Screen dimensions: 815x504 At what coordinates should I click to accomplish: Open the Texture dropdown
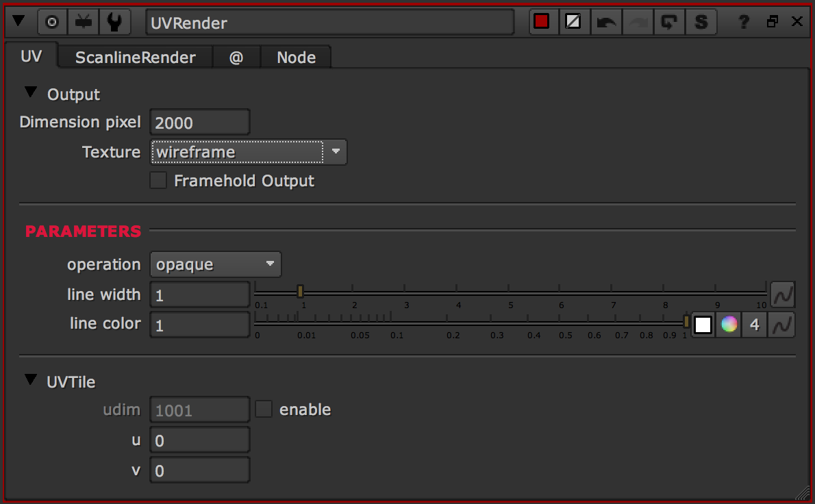pyautogui.click(x=335, y=152)
